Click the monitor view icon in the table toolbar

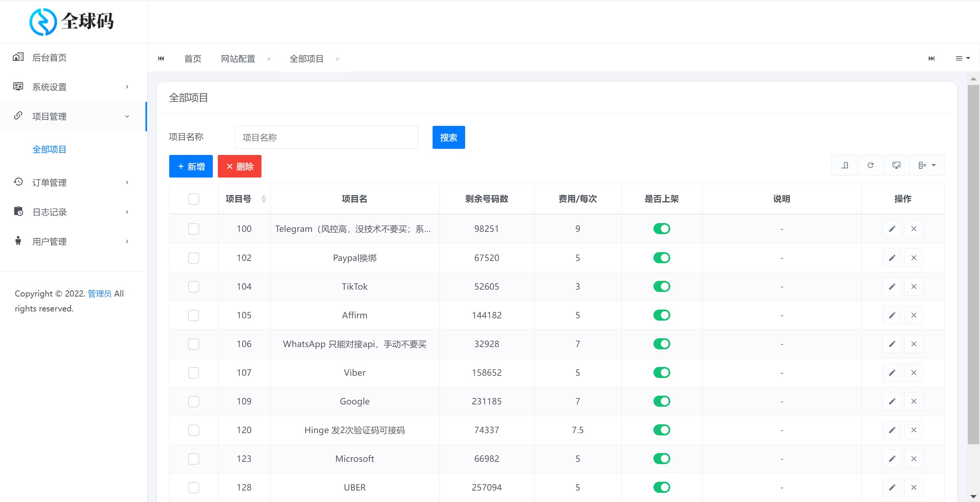pyautogui.click(x=896, y=165)
